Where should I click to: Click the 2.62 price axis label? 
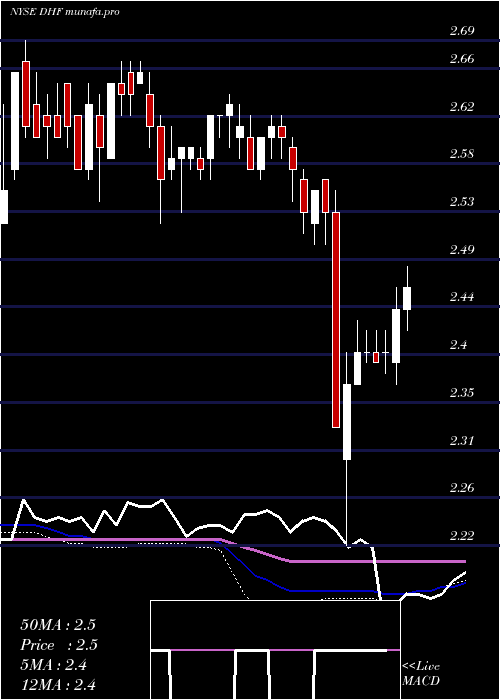tap(462, 106)
